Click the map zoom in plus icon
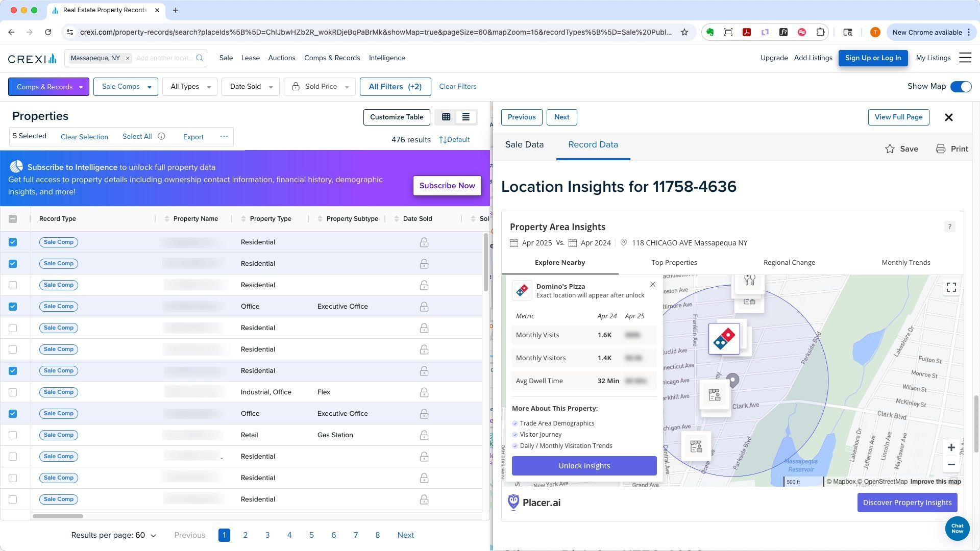The width and height of the screenshot is (980, 551). point(951,448)
